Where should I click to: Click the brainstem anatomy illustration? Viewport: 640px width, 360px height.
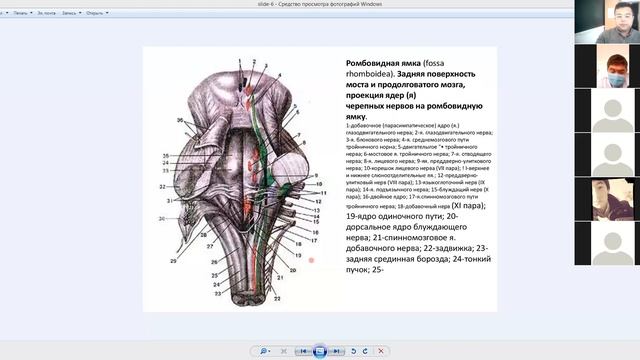(x=240, y=182)
